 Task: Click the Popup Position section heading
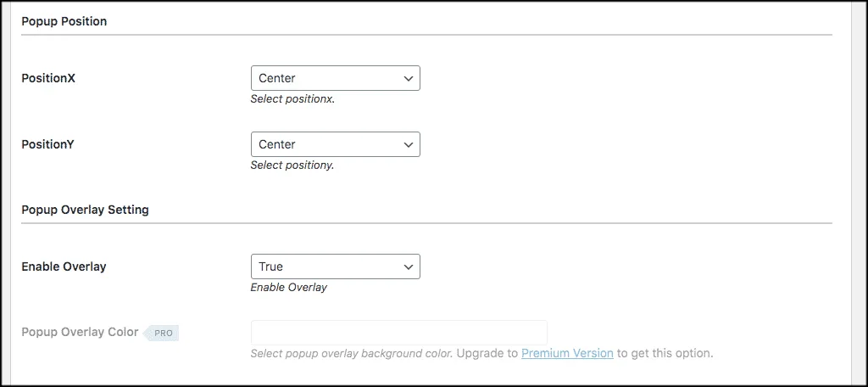64,21
